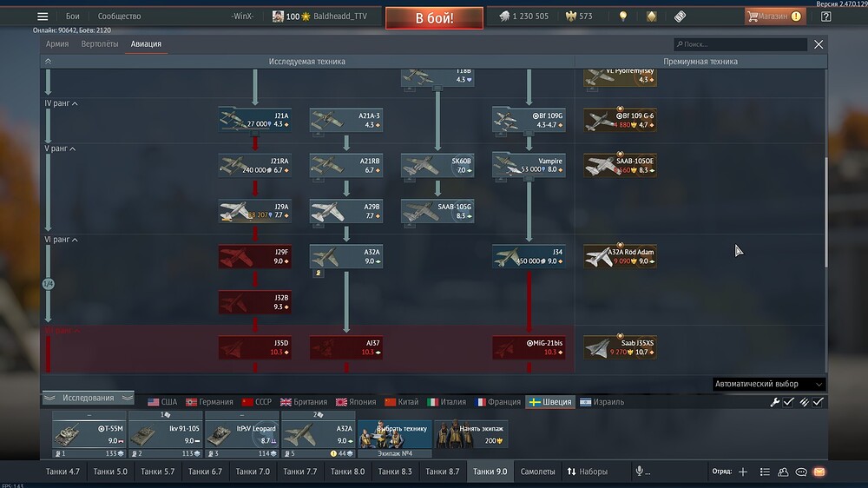Collapse V ранг section
This screenshot has width=868, height=488.
[x=60, y=149]
